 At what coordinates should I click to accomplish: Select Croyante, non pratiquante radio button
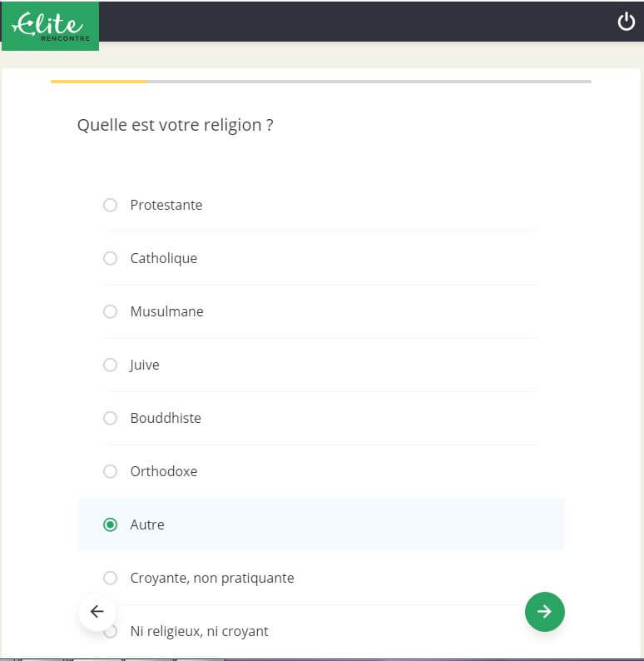pyautogui.click(x=110, y=578)
